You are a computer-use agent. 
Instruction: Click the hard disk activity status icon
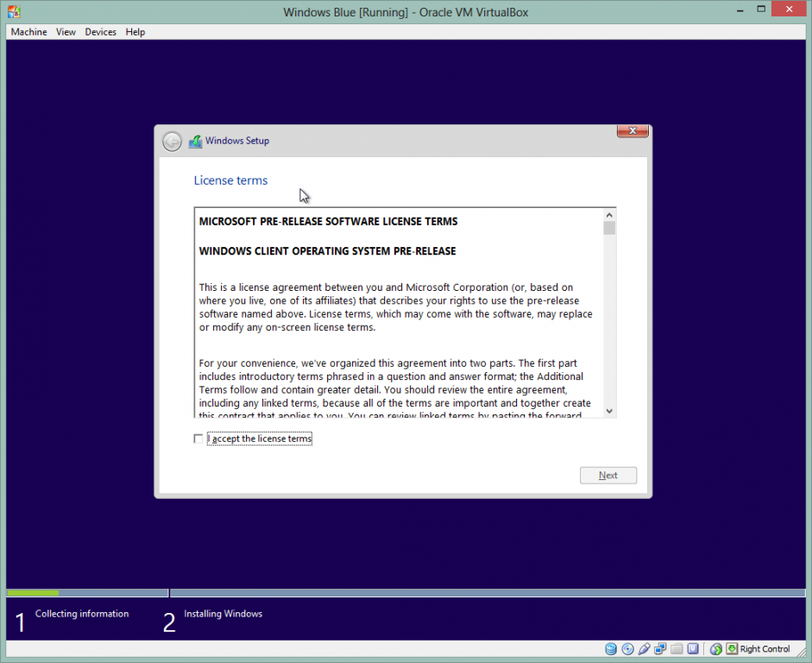611,649
